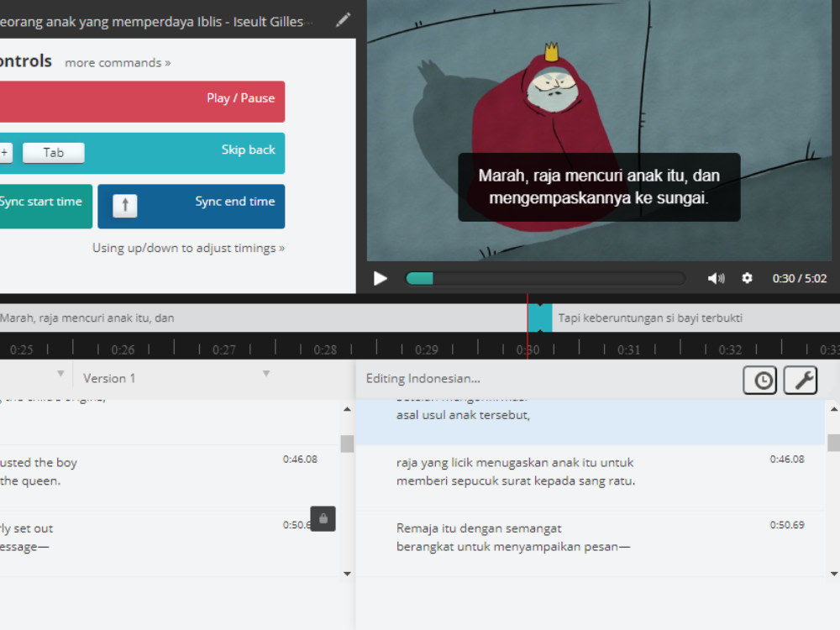Click the 0:27 mark on time ruler

tap(224, 349)
